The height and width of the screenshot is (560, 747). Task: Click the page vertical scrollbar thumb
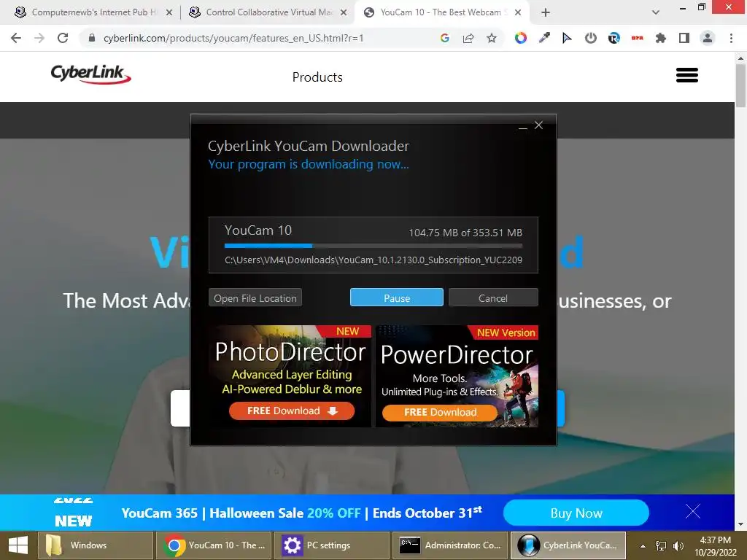click(x=740, y=86)
